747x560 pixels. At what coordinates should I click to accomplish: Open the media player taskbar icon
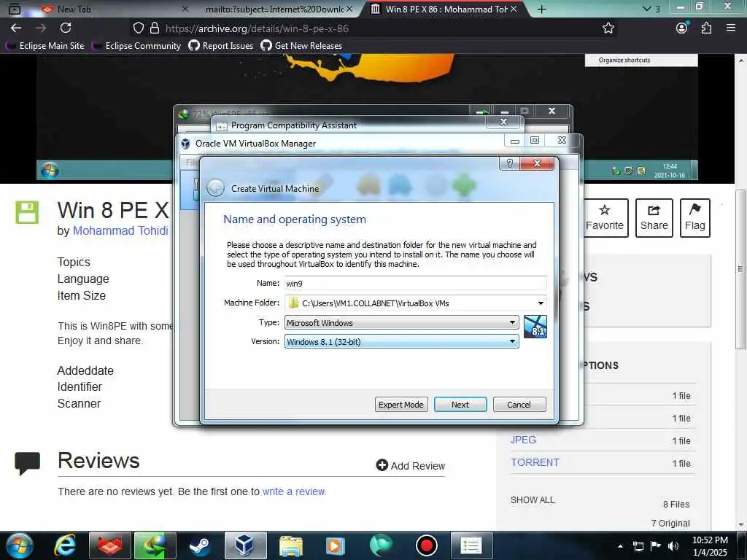tap(335, 545)
